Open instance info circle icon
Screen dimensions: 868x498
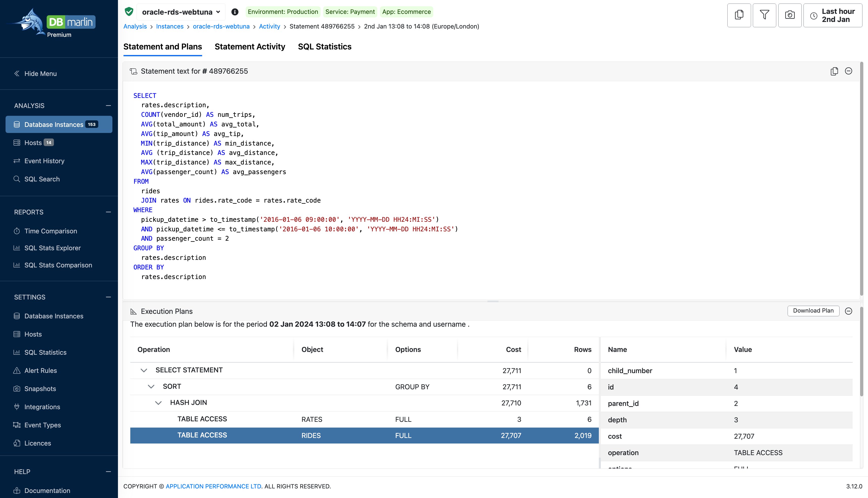click(235, 12)
